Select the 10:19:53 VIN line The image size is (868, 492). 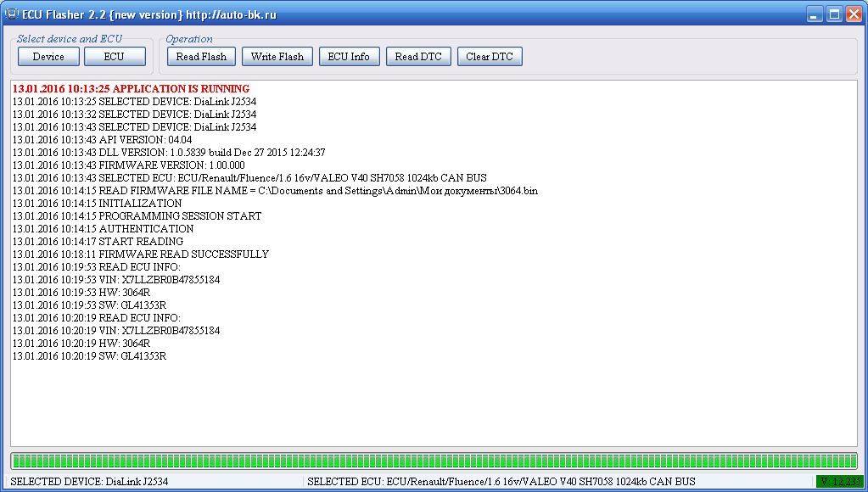(116, 280)
